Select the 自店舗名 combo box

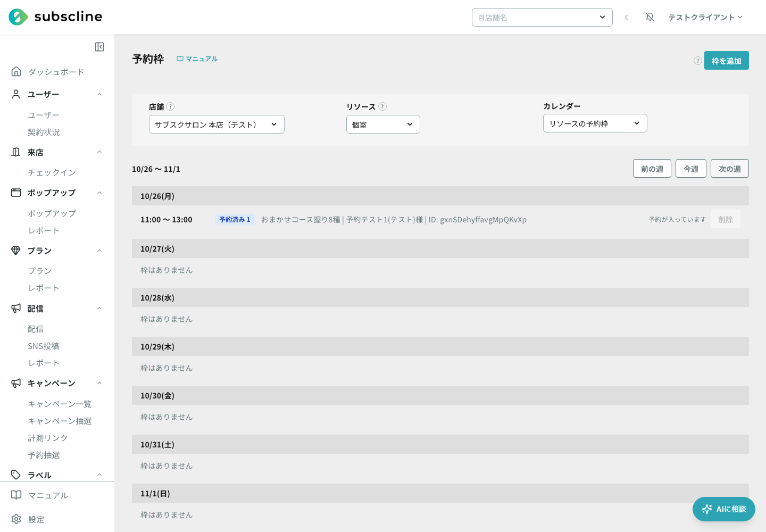click(542, 17)
